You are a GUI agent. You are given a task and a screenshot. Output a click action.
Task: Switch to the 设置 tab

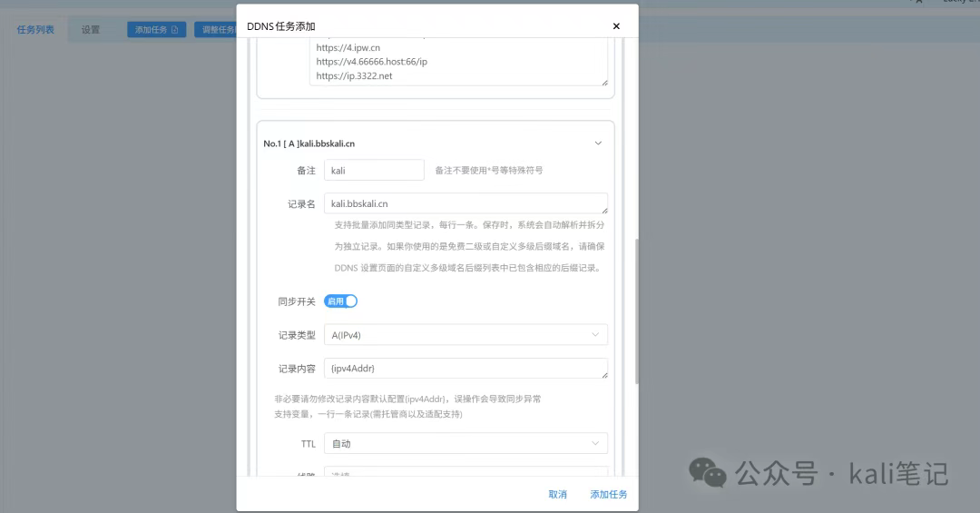point(91,29)
